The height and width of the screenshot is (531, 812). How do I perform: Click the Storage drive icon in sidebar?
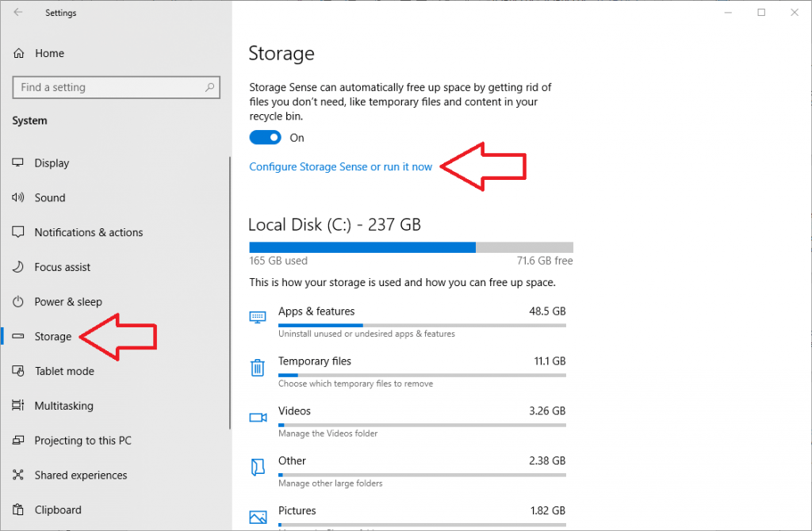point(18,336)
